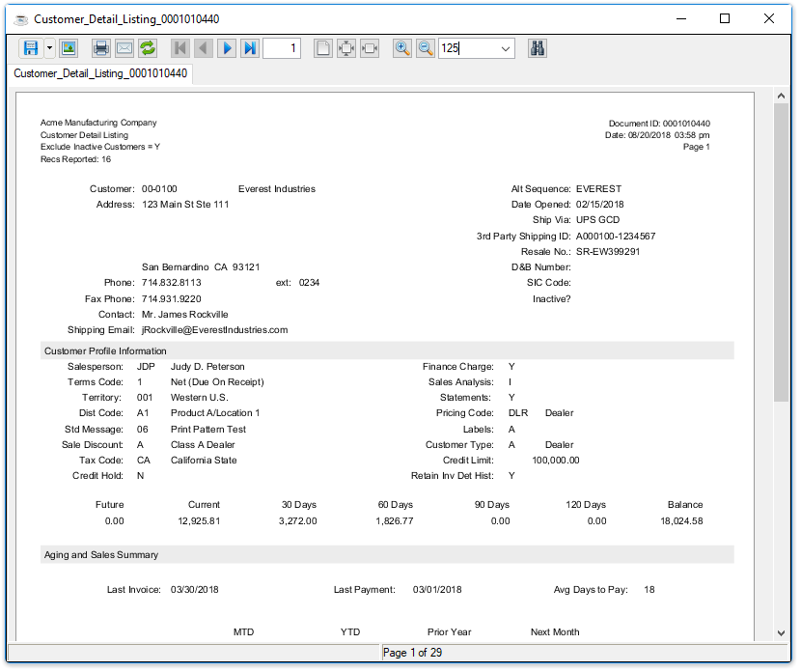Fit the page to window width
The width and height of the screenshot is (801, 672).
(370, 48)
